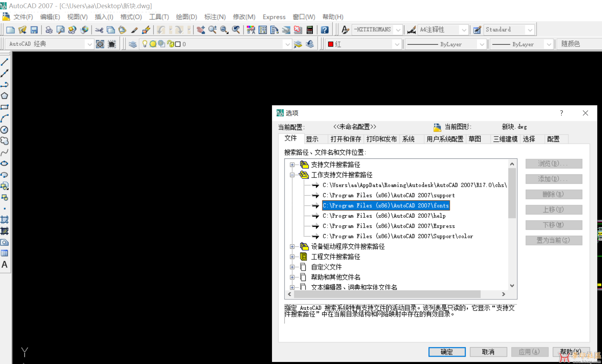Viewport: 602px width, 364px height.
Task: Select the Table tool
Action: tap(4, 253)
